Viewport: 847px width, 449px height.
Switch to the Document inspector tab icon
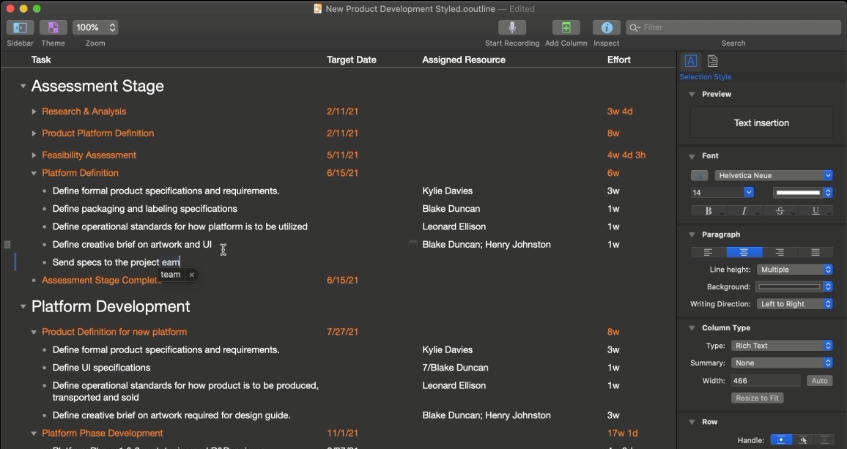(x=712, y=61)
